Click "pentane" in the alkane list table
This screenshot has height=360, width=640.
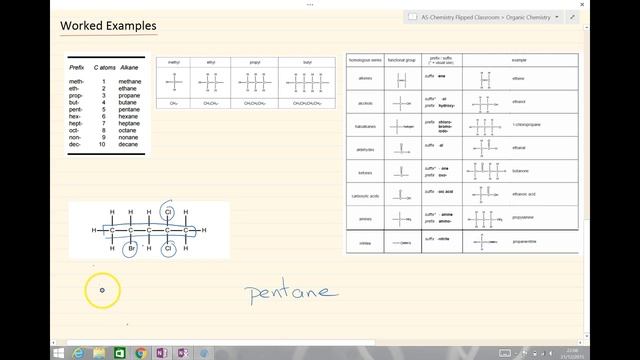(x=129, y=109)
